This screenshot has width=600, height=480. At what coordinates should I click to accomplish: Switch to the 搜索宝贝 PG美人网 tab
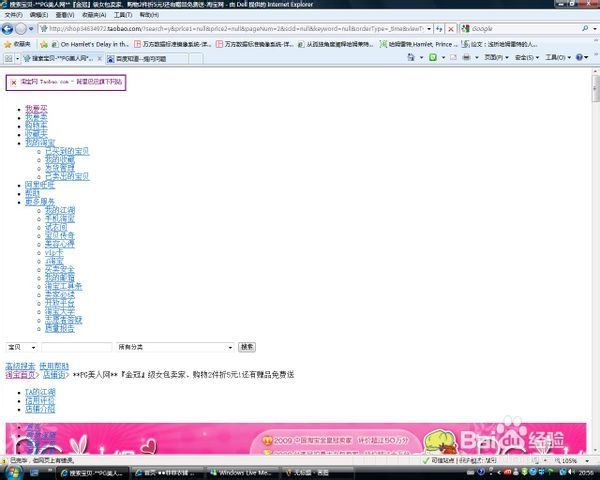[59, 59]
